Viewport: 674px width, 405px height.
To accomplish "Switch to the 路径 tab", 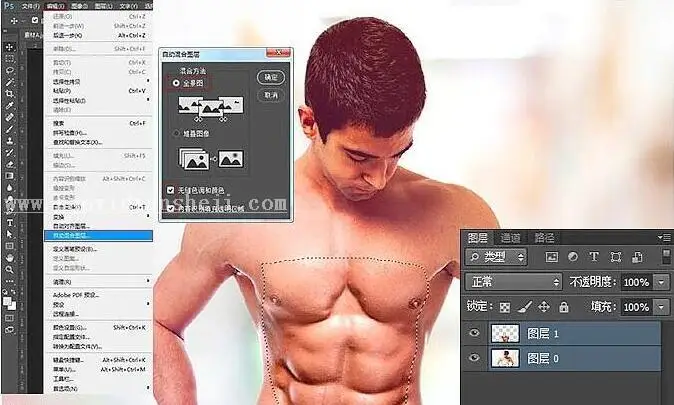I will coord(544,237).
